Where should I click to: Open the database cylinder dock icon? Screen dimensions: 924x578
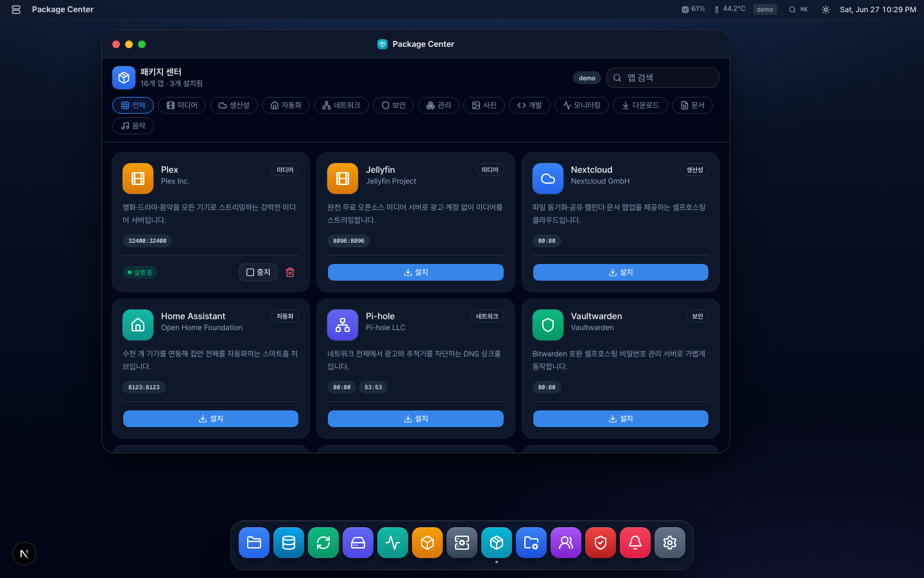[289, 543]
